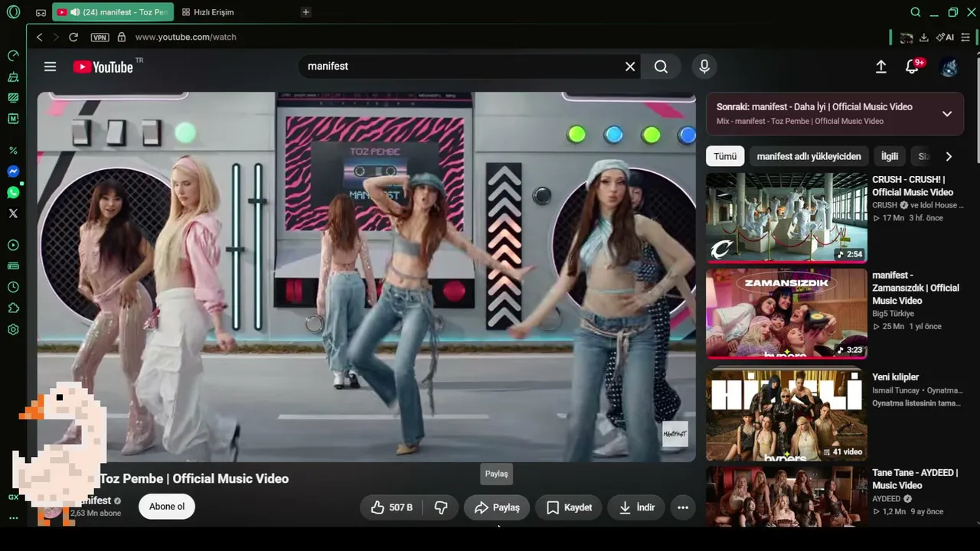This screenshot has width=980, height=551.
Task: Share the video with Paylaş
Action: click(x=497, y=507)
